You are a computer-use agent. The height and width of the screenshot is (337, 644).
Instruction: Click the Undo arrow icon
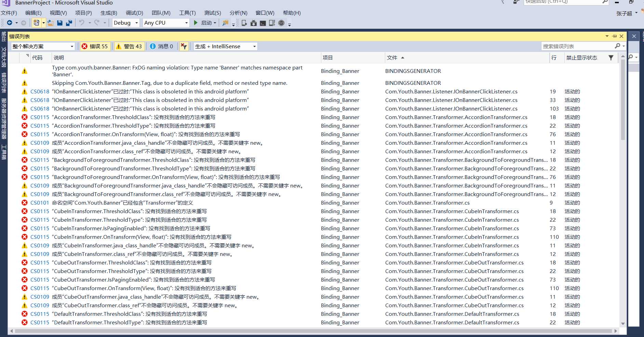point(81,23)
